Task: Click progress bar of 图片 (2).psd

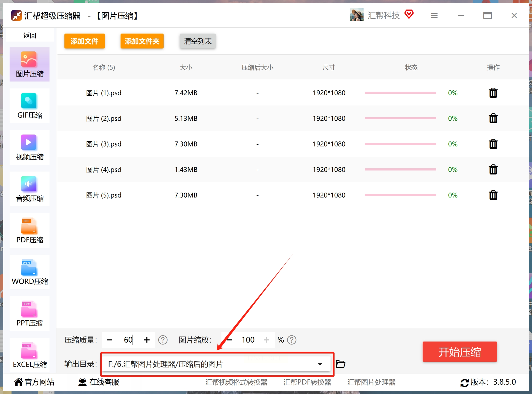Action: (400, 118)
